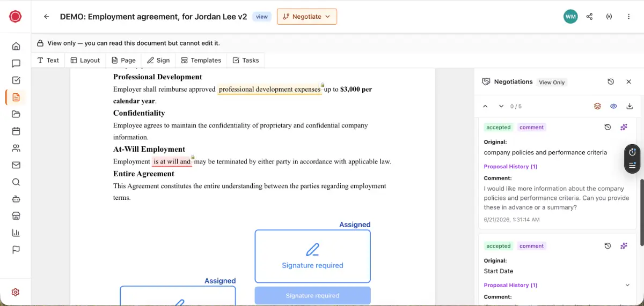
Task: Click the variables braces icon in header
Action: [x=609, y=17]
